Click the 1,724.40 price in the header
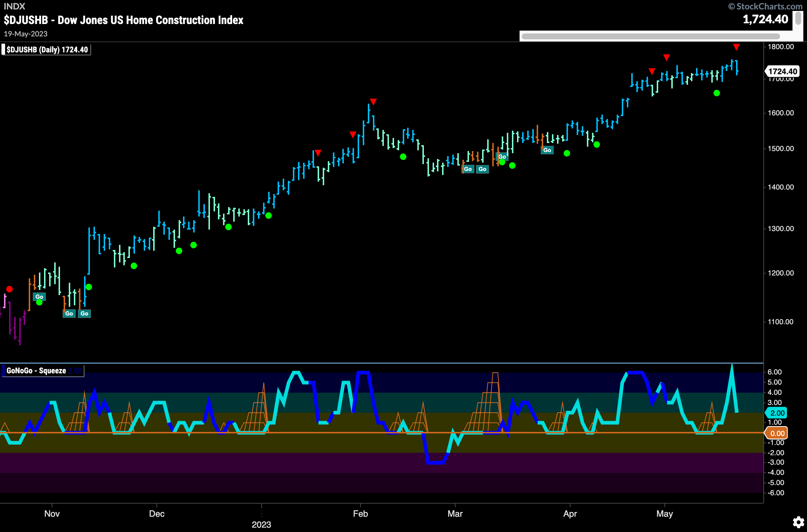 tap(765, 19)
